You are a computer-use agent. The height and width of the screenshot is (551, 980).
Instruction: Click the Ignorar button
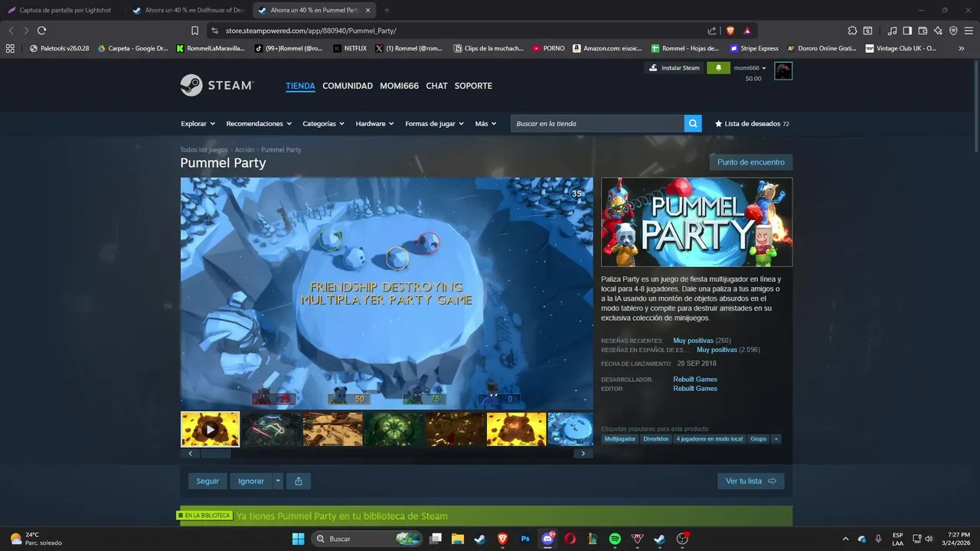(x=251, y=481)
